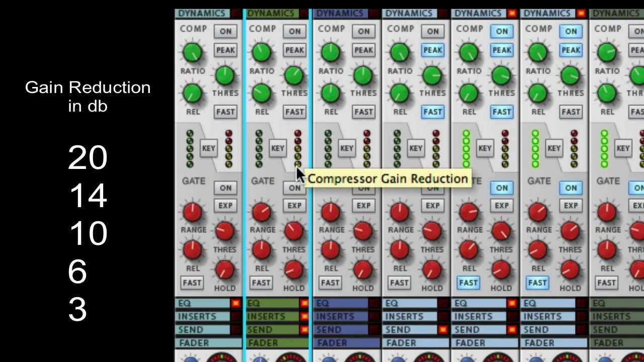Open INSERTS section of first teal channel

pyautogui.click(x=203, y=317)
